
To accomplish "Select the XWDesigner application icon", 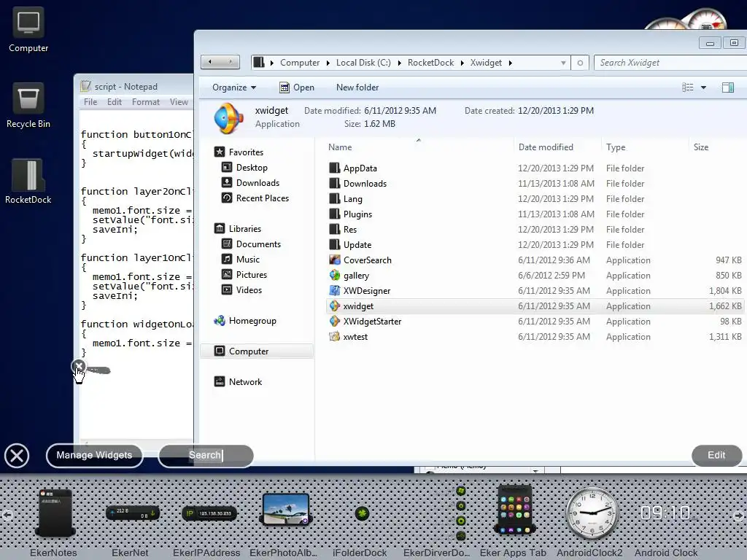I will point(335,290).
